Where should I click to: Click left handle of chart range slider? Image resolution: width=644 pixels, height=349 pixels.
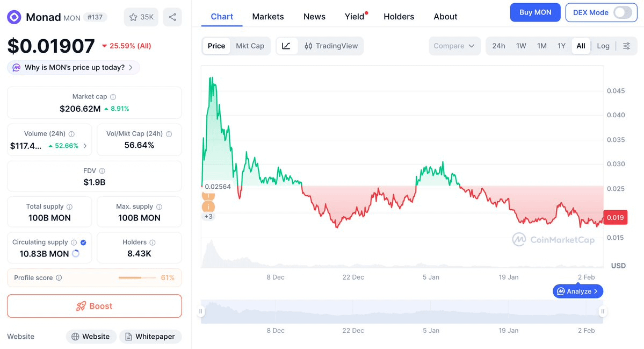coord(201,311)
